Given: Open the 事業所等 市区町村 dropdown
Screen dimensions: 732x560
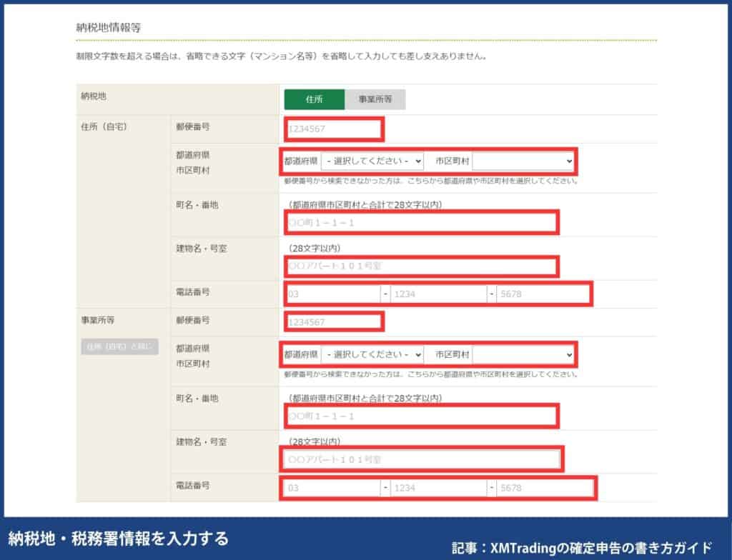Looking at the screenshot, I should pyautogui.click(x=523, y=355).
